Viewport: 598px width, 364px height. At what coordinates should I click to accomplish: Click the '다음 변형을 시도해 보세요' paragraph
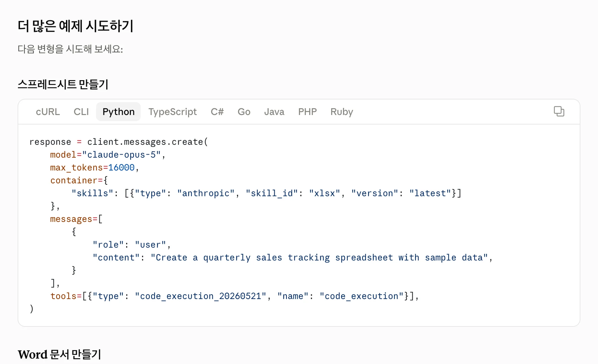[70, 49]
